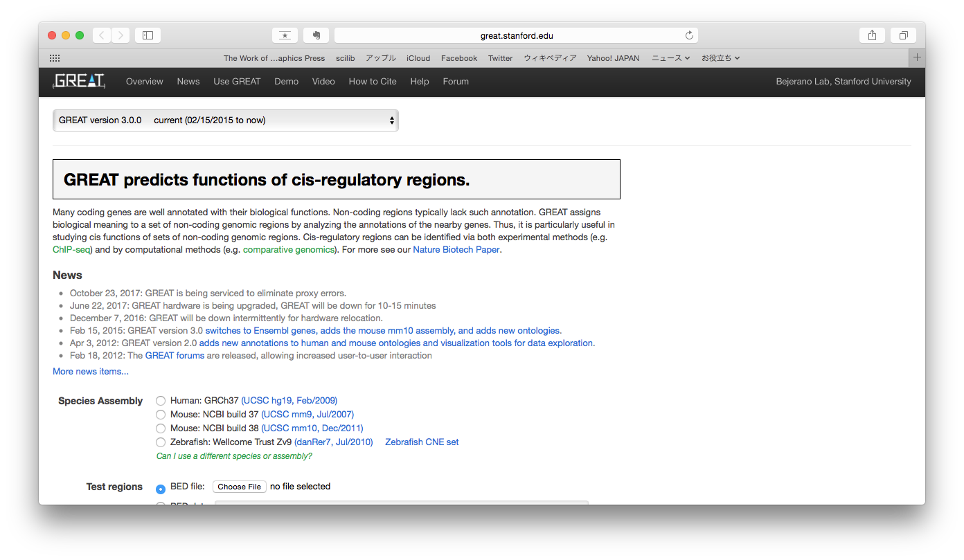Select Zebrafish Zv9 assembly radio button
Screen dimensions: 964x560
point(161,442)
